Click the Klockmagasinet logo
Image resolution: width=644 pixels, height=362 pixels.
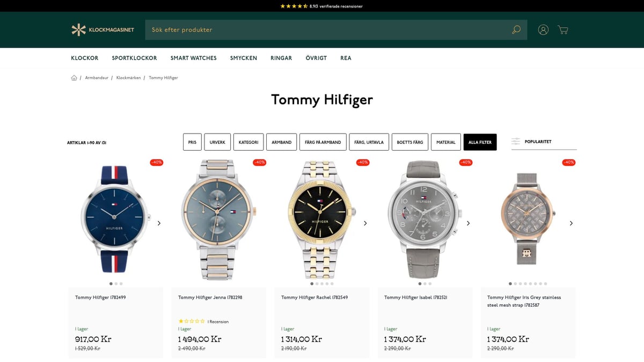point(103,29)
